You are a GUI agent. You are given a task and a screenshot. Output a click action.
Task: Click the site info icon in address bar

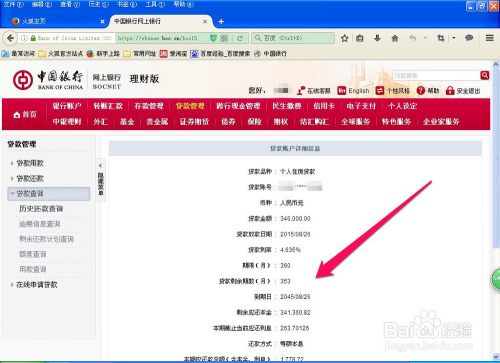coord(24,38)
